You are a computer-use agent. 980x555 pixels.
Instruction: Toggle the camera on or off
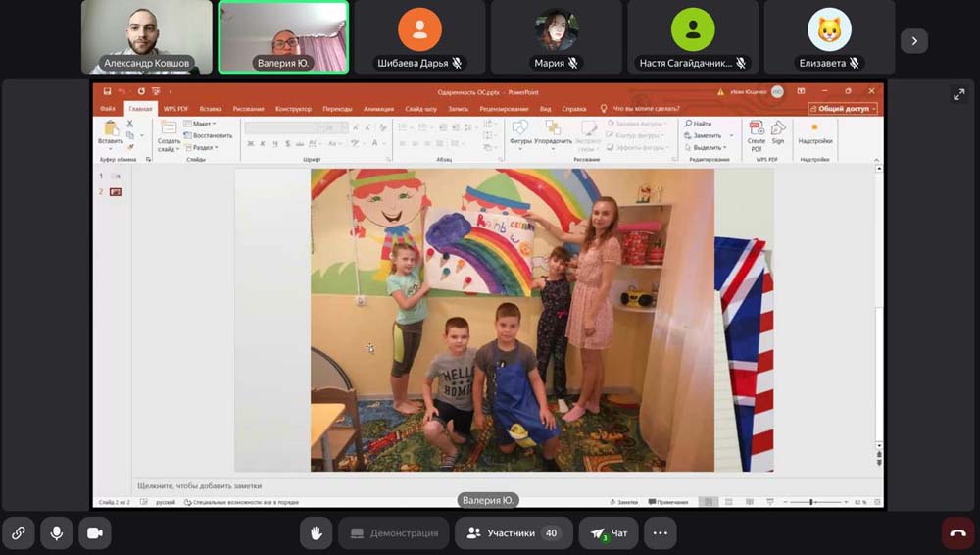[x=95, y=532]
